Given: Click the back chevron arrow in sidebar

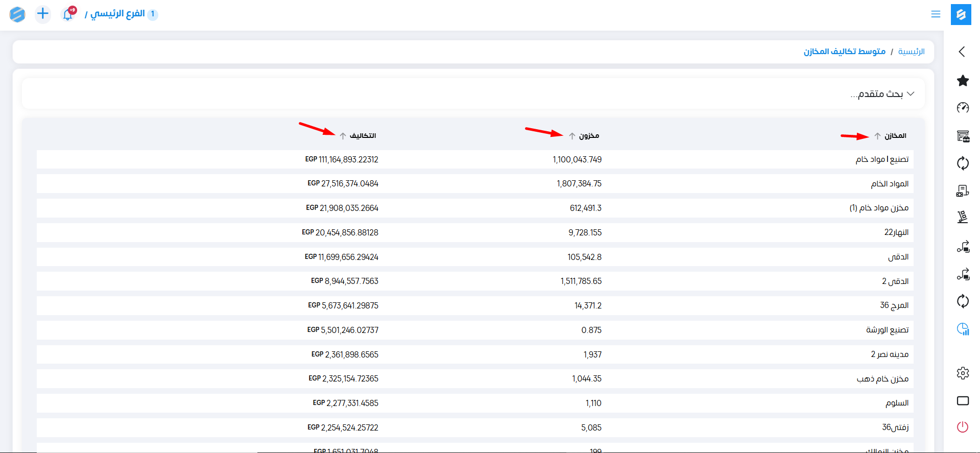Looking at the screenshot, I should [962, 52].
